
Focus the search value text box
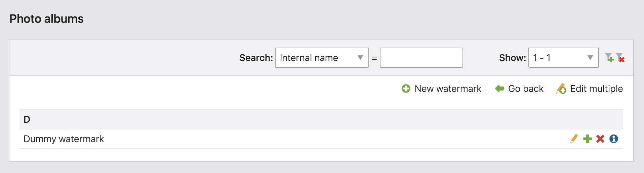pyautogui.click(x=421, y=58)
